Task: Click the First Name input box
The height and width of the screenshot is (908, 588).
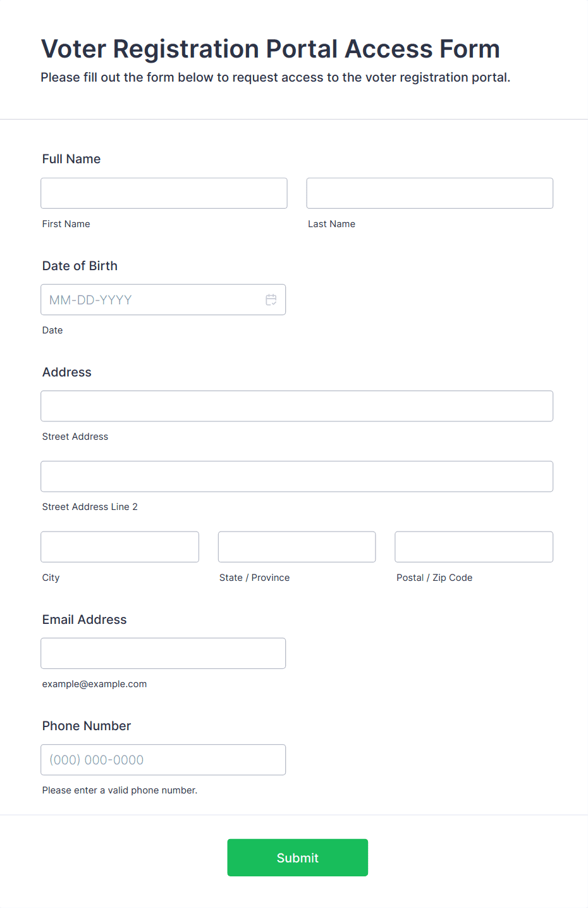Action: point(164,193)
